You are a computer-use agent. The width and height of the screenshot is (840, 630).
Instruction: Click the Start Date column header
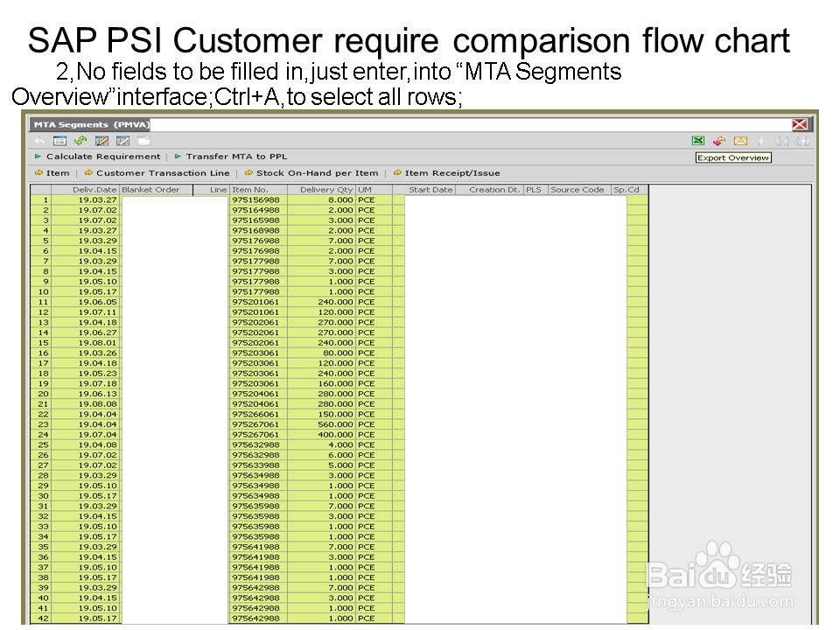(x=424, y=190)
